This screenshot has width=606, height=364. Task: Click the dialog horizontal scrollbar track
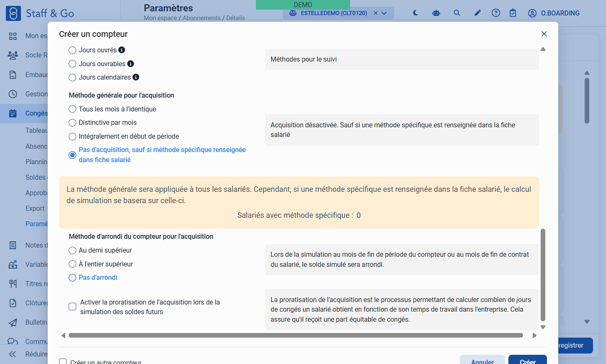pos(296,336)
